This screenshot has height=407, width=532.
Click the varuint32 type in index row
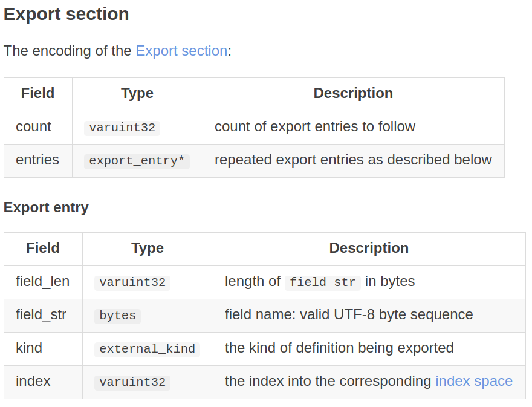tap(132, 382)
